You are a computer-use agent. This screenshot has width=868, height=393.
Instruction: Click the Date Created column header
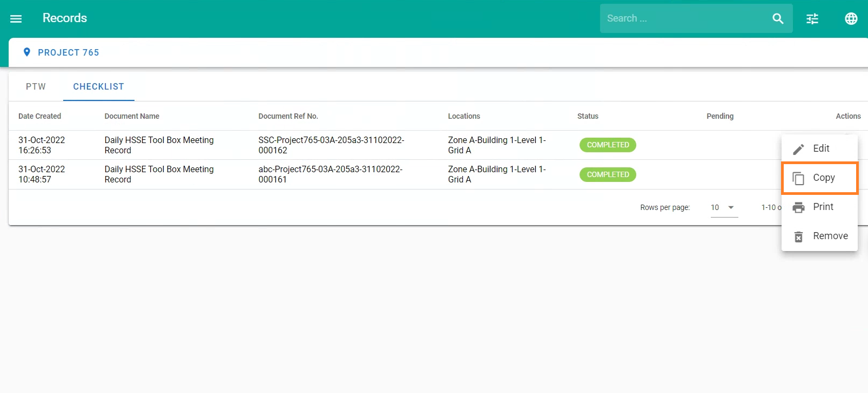39,116
